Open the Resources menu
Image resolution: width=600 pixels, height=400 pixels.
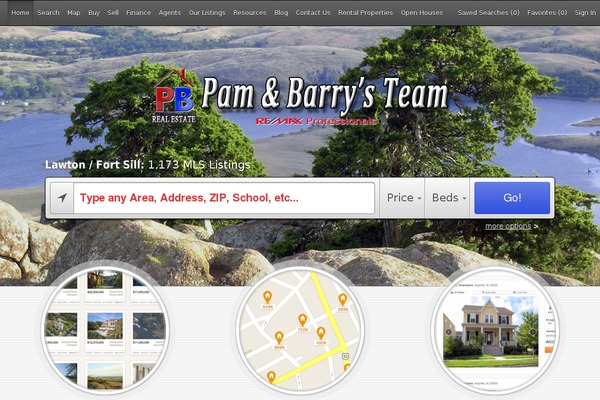pos(249,13)
